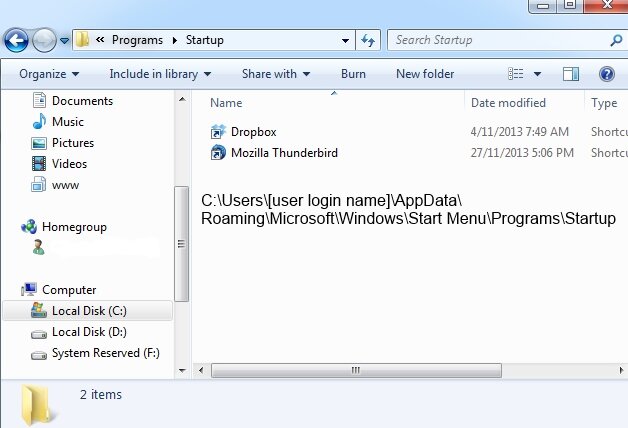The height and width of the screenshot is (428, 628).
Task: Toggle the preview pane
Action: point(571,74)
